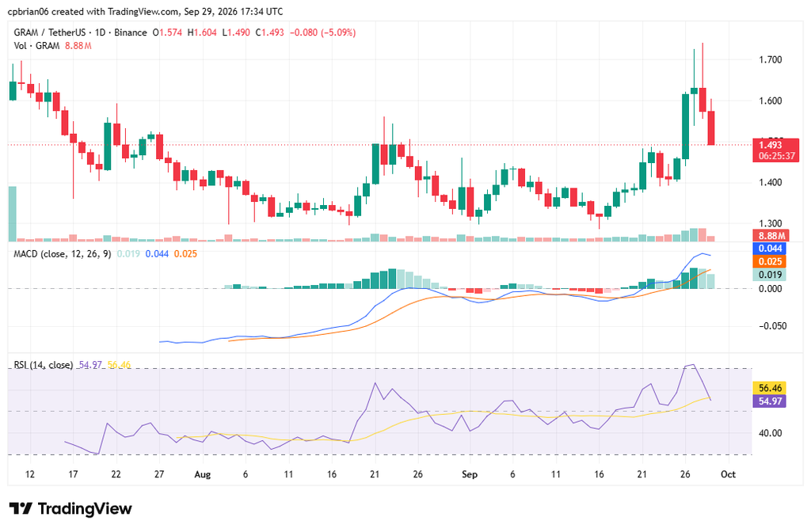Click the 0.000 MACD axis label
The height and width of the screenshot is (532, 811).
pos(770,289)
